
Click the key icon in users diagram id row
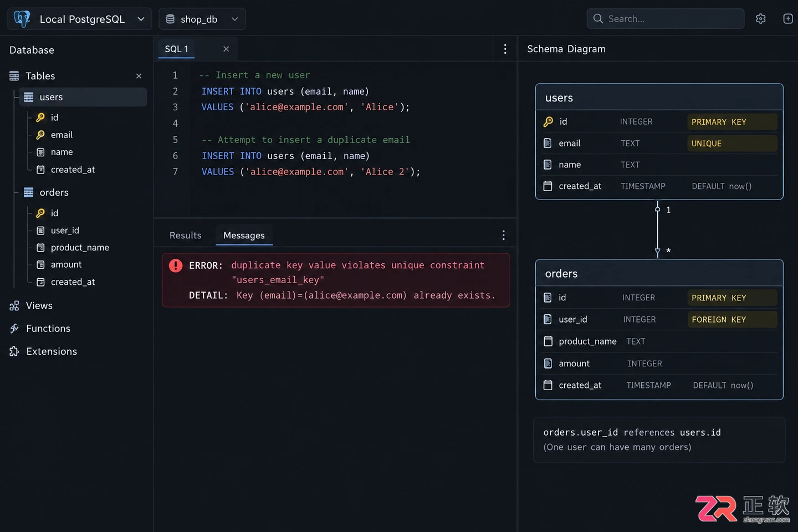coord(548,122)
